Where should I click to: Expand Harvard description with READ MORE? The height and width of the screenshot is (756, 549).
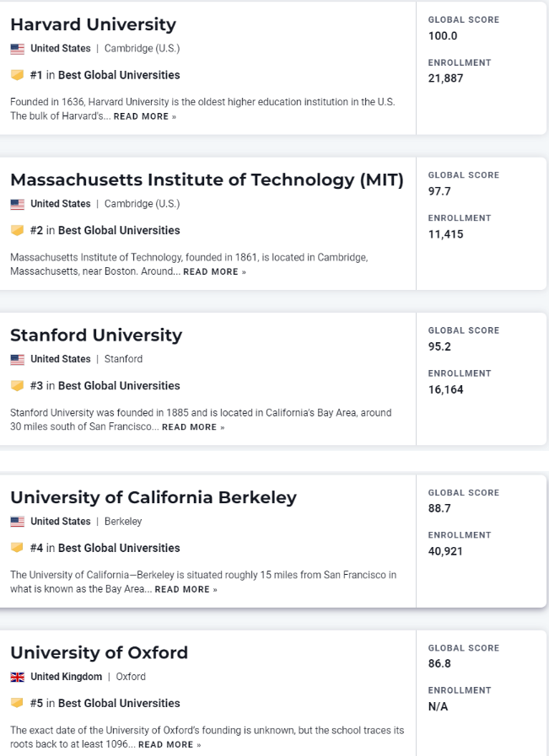pyautogui.click(x=145, y=116)
